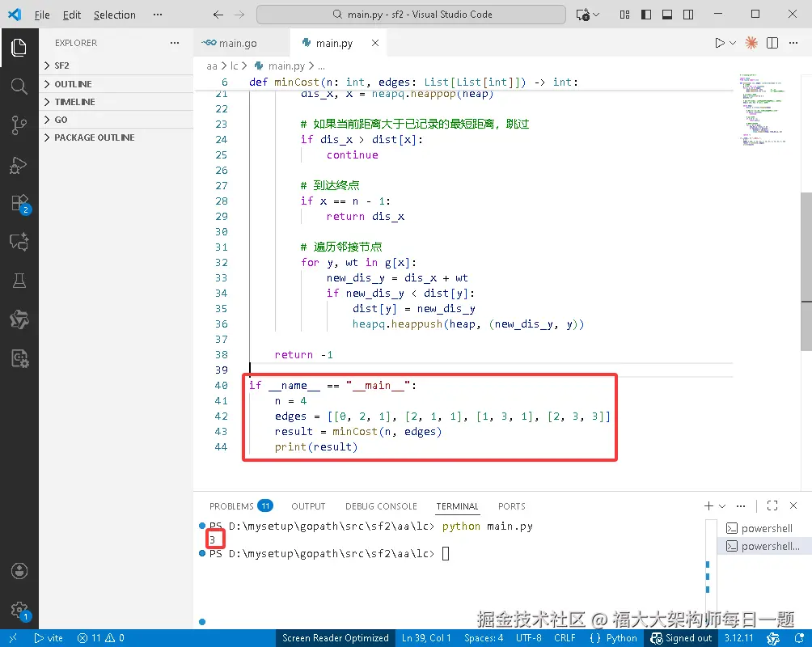Image resolution: width=812 pixels, height=647 pixels.
Task: Open Run and Debug view icon
Action: pyautogui.click(x=19, y=165)
